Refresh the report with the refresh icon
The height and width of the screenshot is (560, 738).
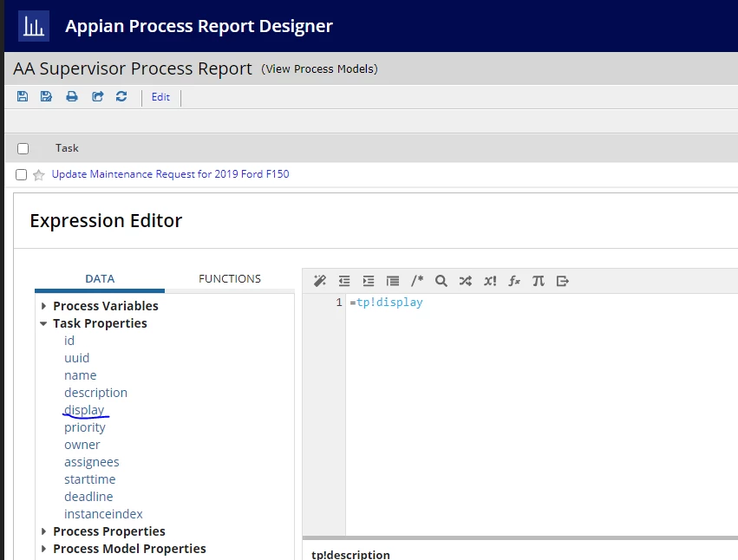pos(121,96)
